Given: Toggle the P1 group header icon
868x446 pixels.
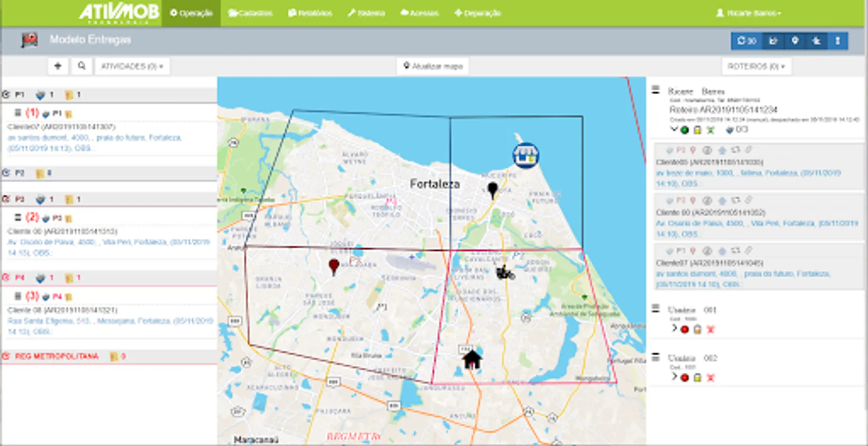Looking at the screenshot, I should coord(6,94).
